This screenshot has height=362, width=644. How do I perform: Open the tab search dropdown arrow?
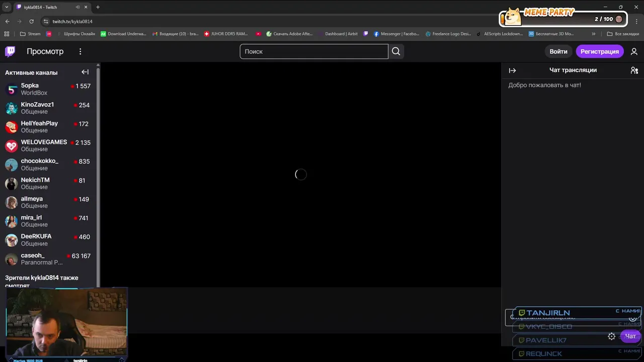pyautogui.click(x=7, y=7)
